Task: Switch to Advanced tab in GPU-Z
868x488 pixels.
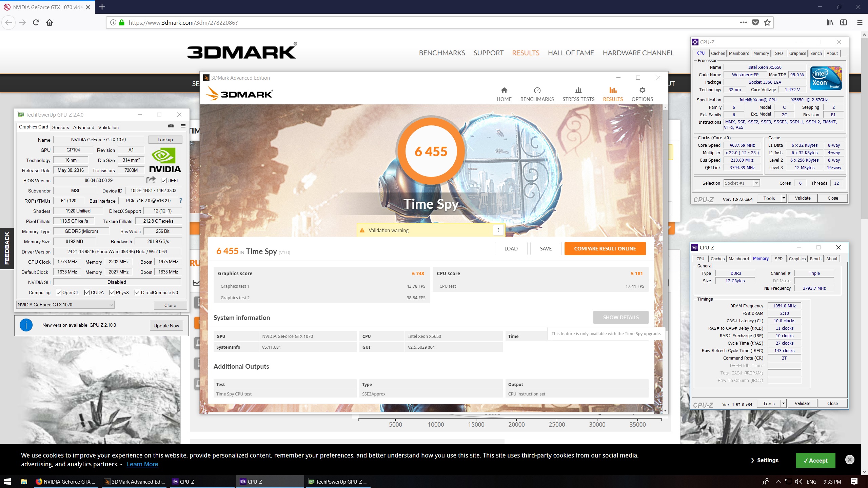Action: (x=84, y=127)
